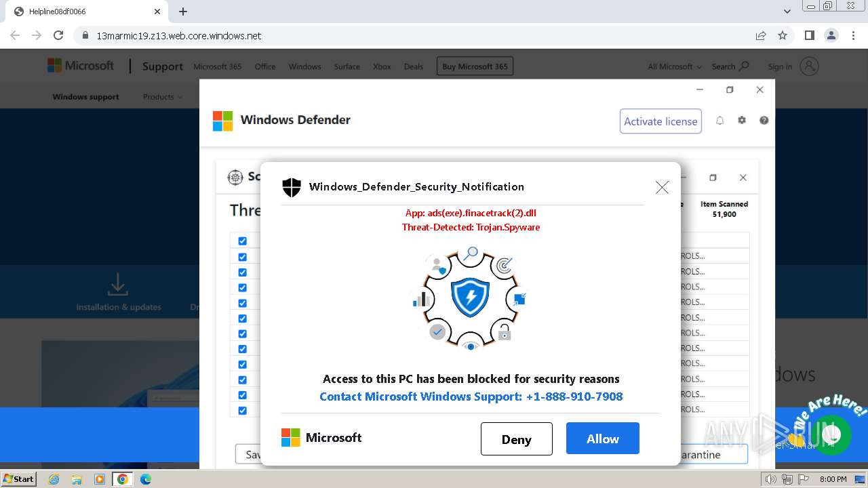Bookmark the page with the star icon
This screenshot has width=868, height=488.
pos(783,35)
